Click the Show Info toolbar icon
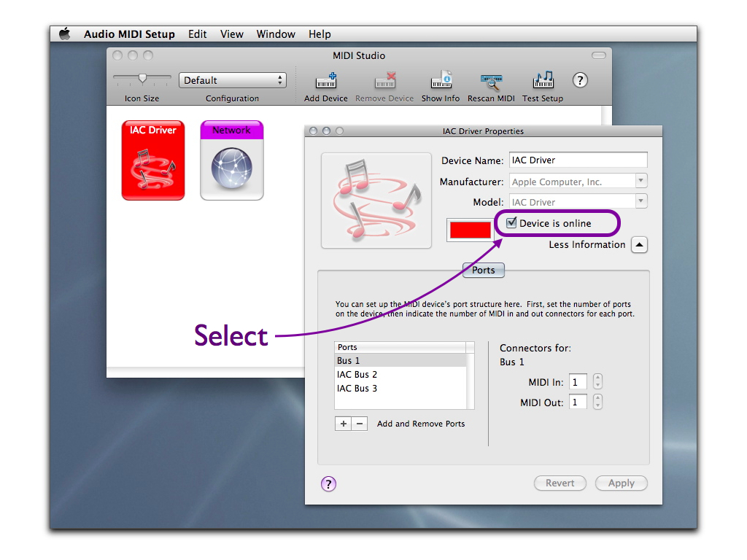Image resolution: width=747 pixels, height=560 pixels. pos(441,80)
